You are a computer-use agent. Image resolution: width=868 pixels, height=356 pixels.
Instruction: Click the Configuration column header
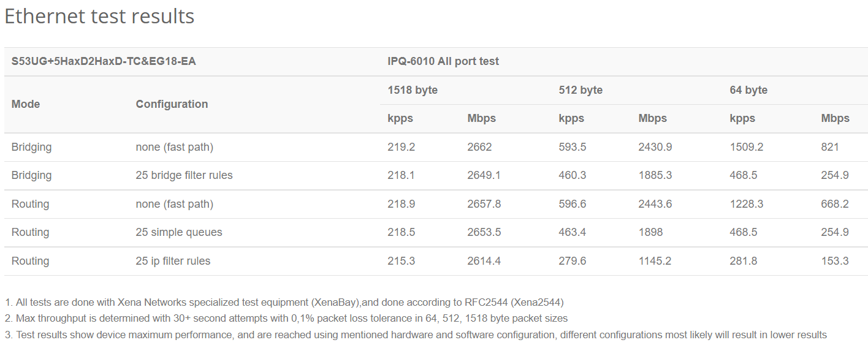pyautogui.click(x=172, y=104)
